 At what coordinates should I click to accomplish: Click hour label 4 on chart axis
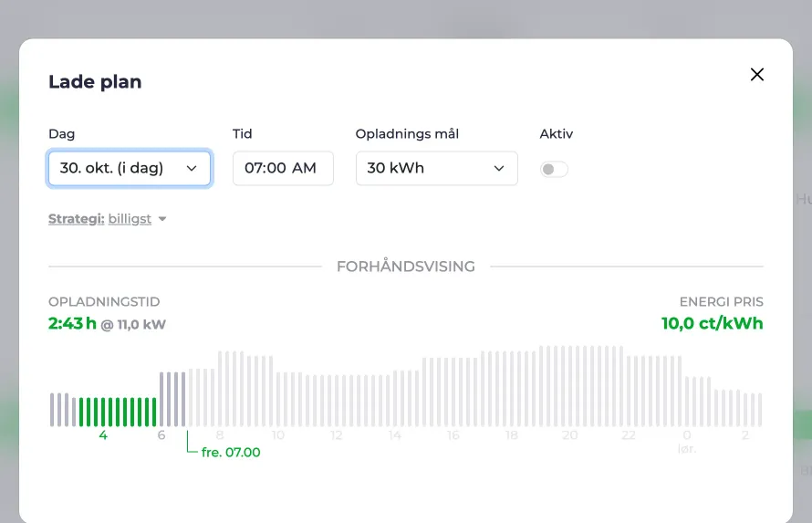[x=103, y=435]
